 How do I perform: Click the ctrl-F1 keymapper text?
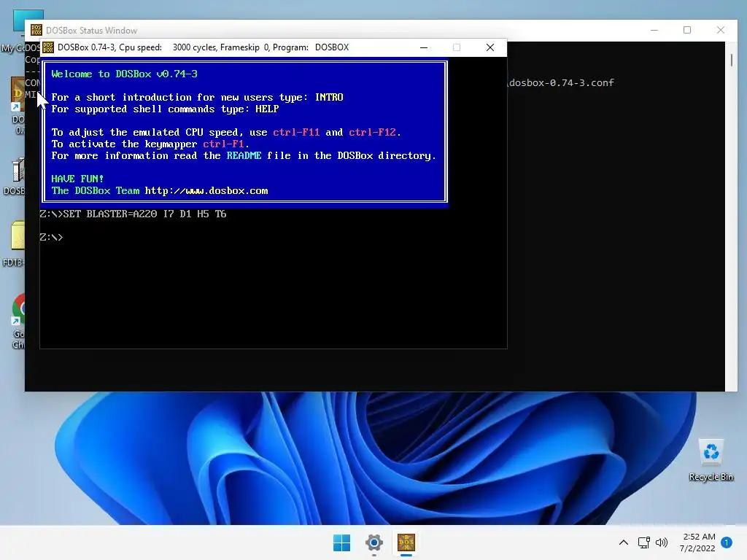pyautogui.click(x=223, y=144)
